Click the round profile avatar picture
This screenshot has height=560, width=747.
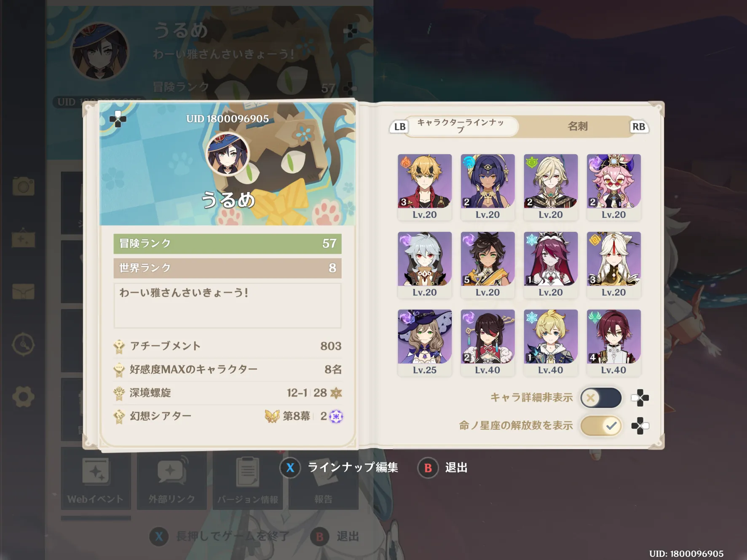pos(228,154)
